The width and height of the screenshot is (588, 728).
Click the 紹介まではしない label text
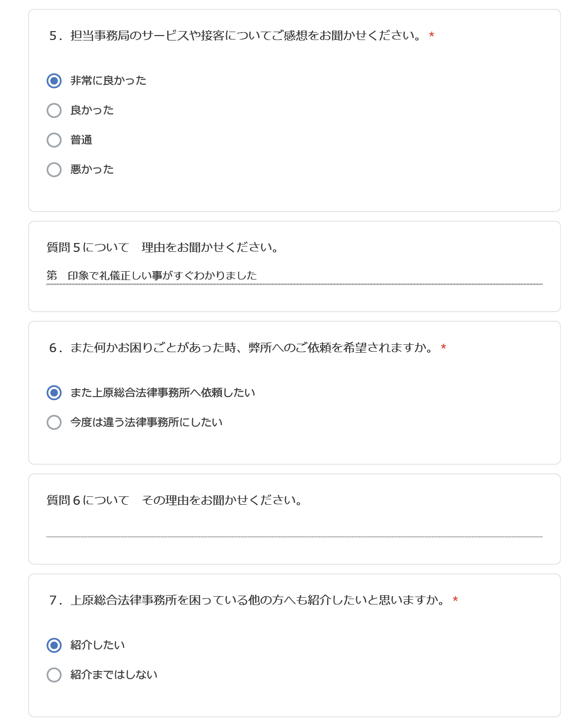114,675
